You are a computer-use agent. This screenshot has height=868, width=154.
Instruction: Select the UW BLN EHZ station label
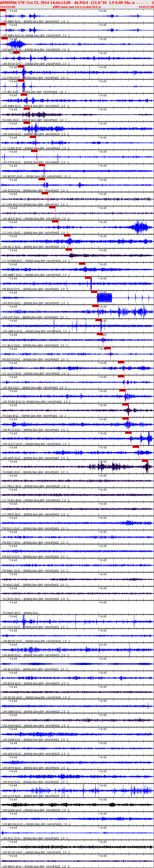click(x=35, y=669)
